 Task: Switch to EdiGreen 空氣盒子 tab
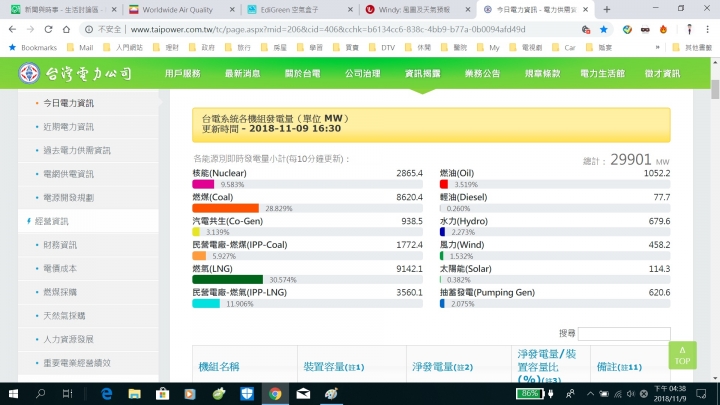295,9
